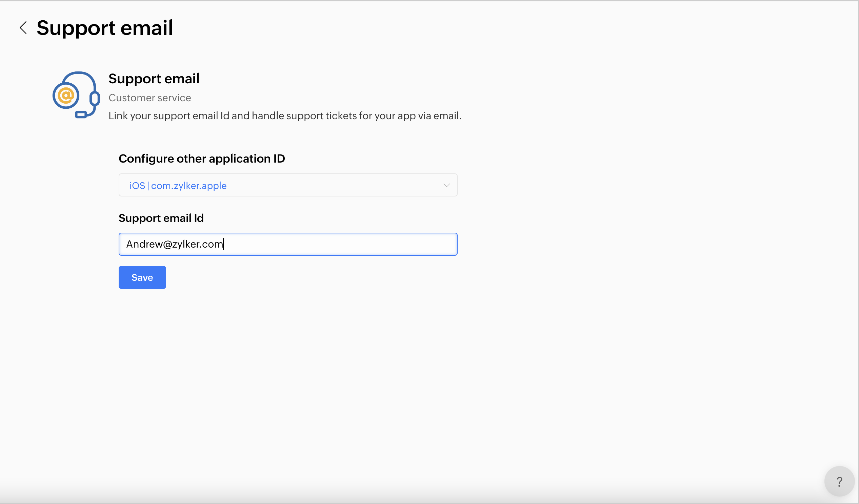Click the Link your support email description
This screenshot has width=859, height=504.
tap(285, 116)
